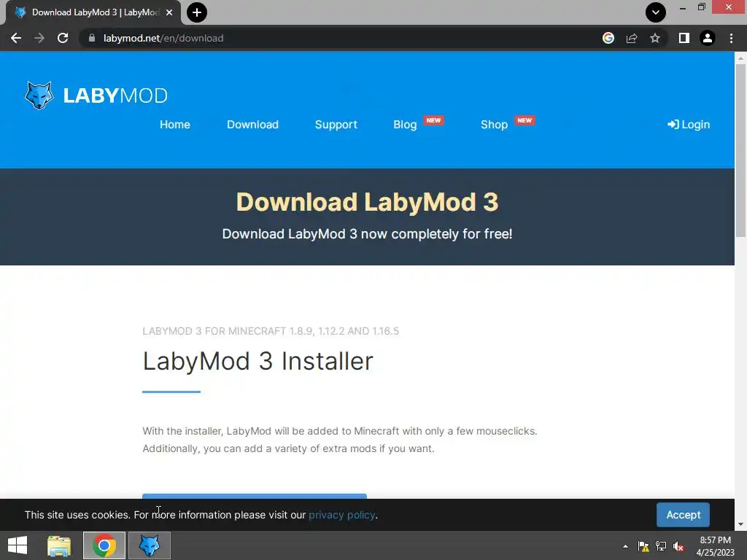
Task: Click the Login link
Action: [689, 124]
